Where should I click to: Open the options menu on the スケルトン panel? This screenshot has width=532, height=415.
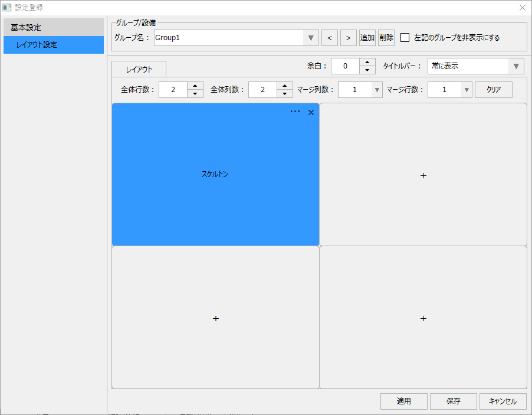coord(295,112)
